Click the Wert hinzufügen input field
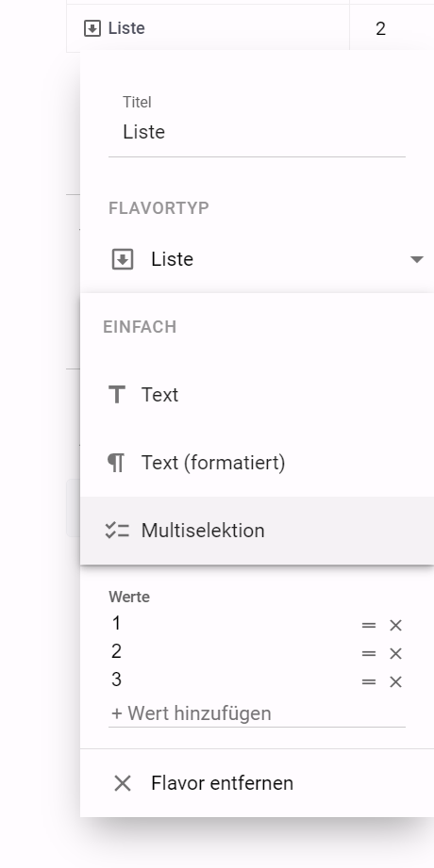This screenshot has height=868, width=434. [x=258, y=713]
